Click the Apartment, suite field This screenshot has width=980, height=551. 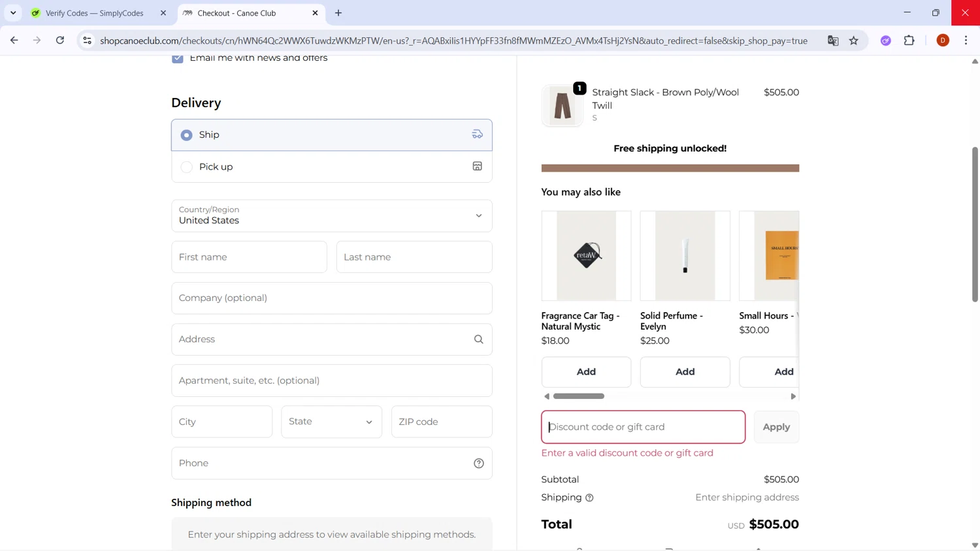[x=332, y=381]
